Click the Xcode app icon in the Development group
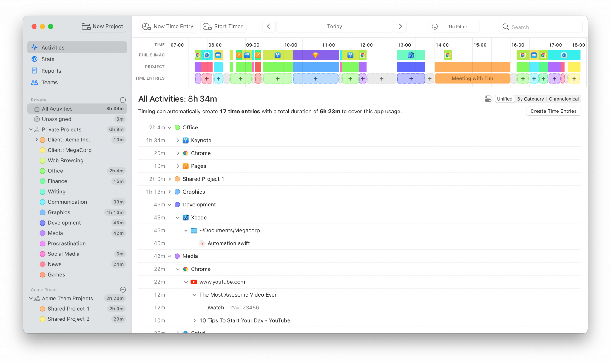This screenshot has height=364, width=611. tap(186, 218)
